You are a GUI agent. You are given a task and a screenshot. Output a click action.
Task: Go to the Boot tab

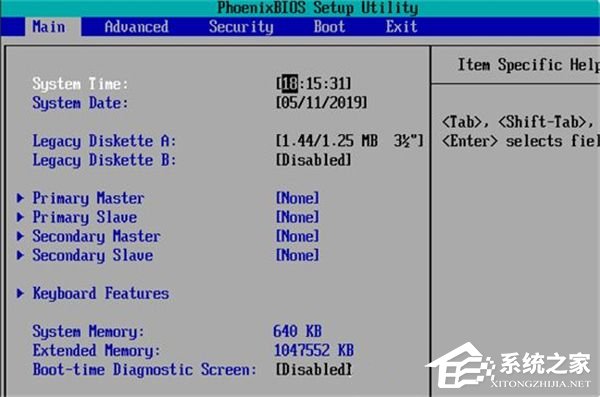[x=329, y=27]
